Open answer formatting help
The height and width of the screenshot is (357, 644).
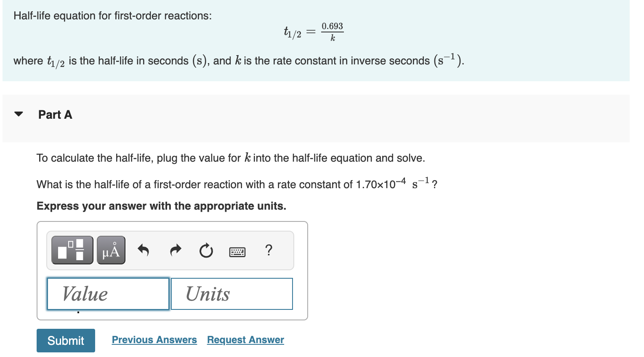point(269,250)
